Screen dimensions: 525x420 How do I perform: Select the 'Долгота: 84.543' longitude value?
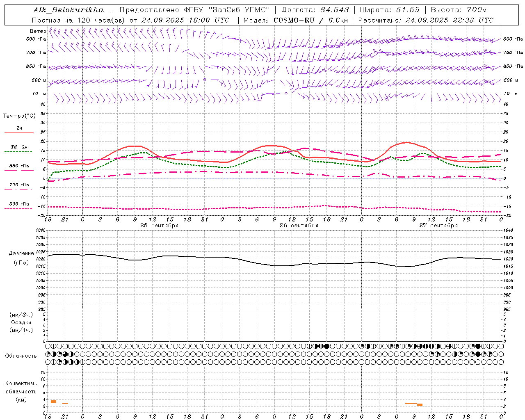tap(316, 10)
